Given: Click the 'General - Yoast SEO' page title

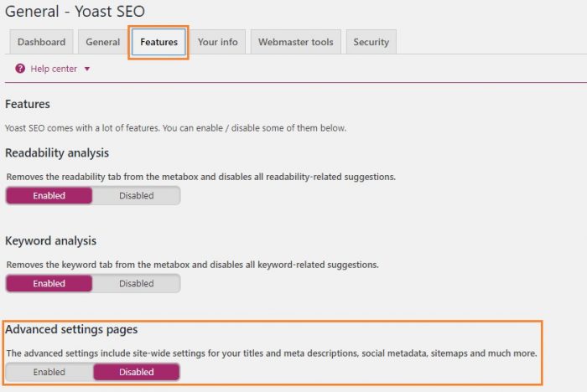Looking at the screenshot, I should coord(75,11).
